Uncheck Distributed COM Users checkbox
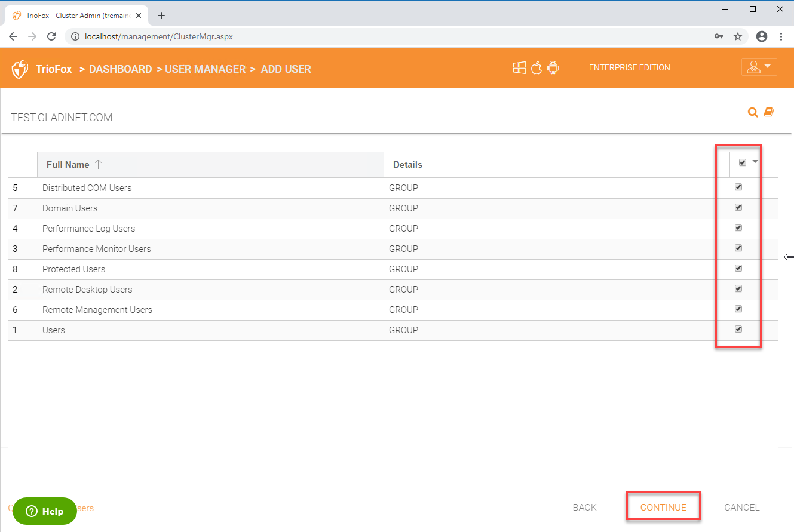Screen dimensions: 794x532 (738, 187)
